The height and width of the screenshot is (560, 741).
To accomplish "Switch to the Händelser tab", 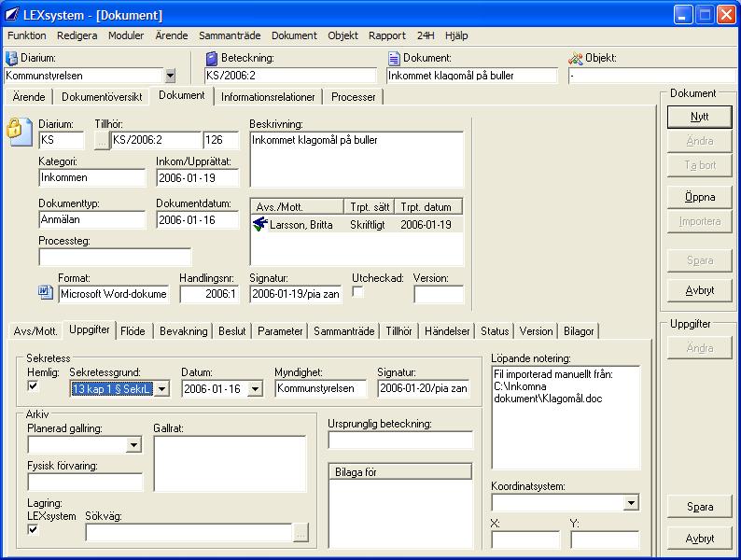I will coord(447,331).
